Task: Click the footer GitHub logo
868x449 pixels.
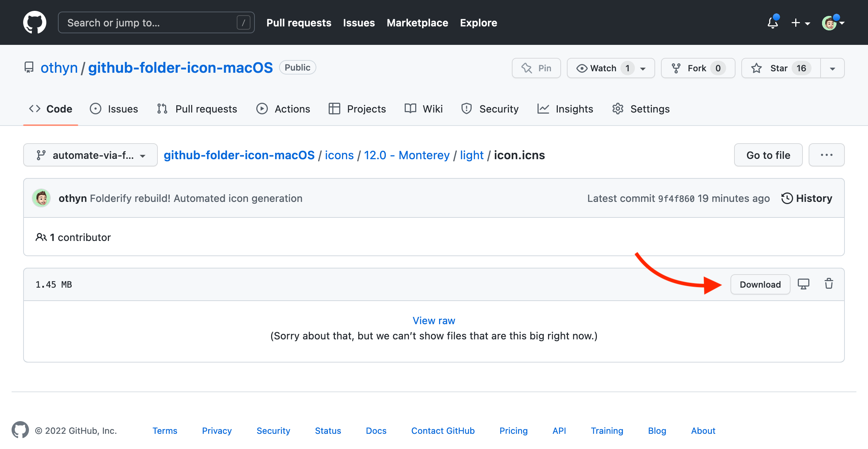Action: pyautogui.click(x=20, y=430)
